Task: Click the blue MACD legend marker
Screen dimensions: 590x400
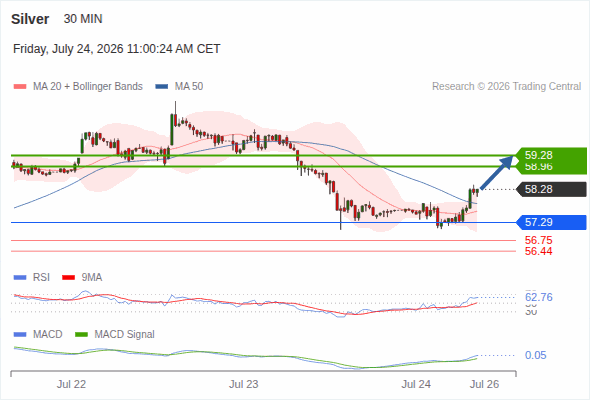Action: (20, 335)
